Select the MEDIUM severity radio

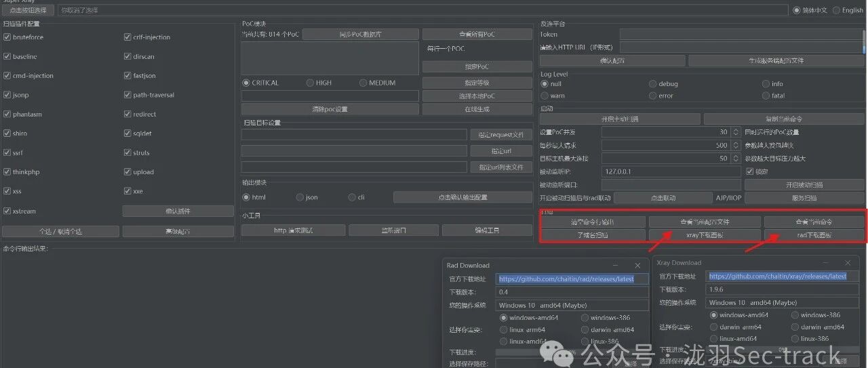coord(363,83)
